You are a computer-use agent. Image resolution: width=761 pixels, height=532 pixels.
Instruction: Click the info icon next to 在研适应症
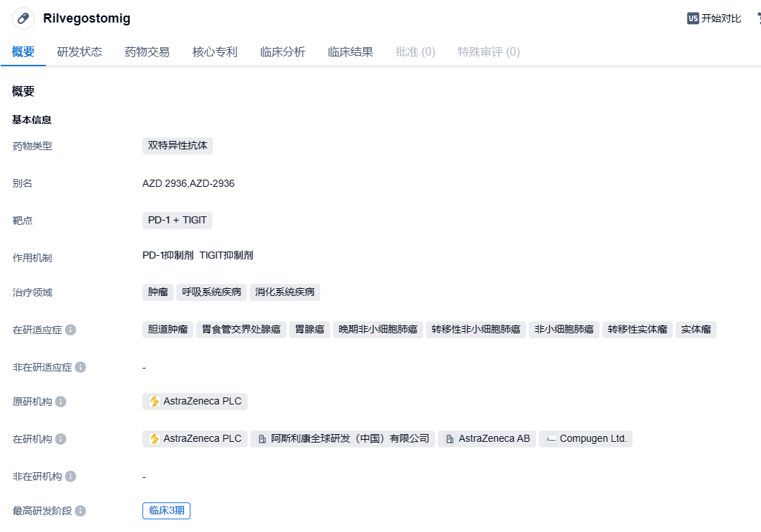(71, 330)
